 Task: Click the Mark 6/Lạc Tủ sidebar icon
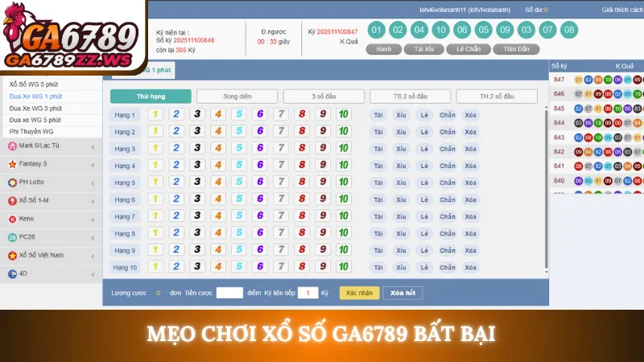click(x=12, y=146)
